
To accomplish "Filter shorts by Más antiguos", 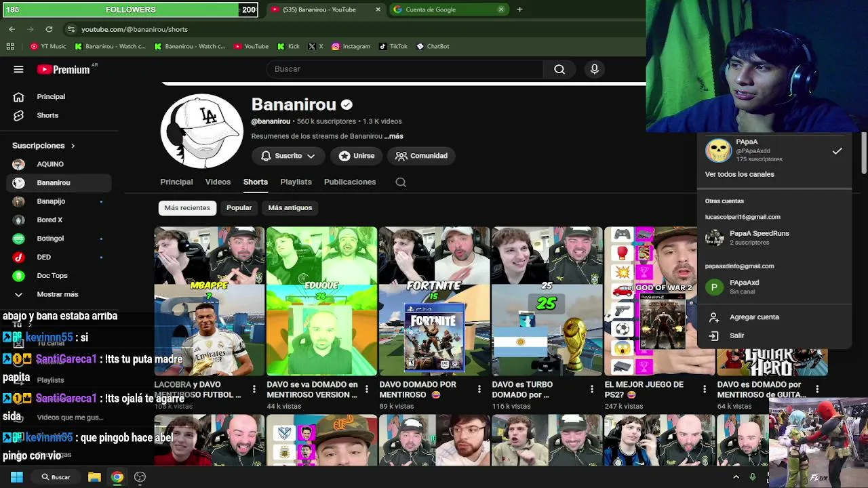I will (x=290, y=208).
